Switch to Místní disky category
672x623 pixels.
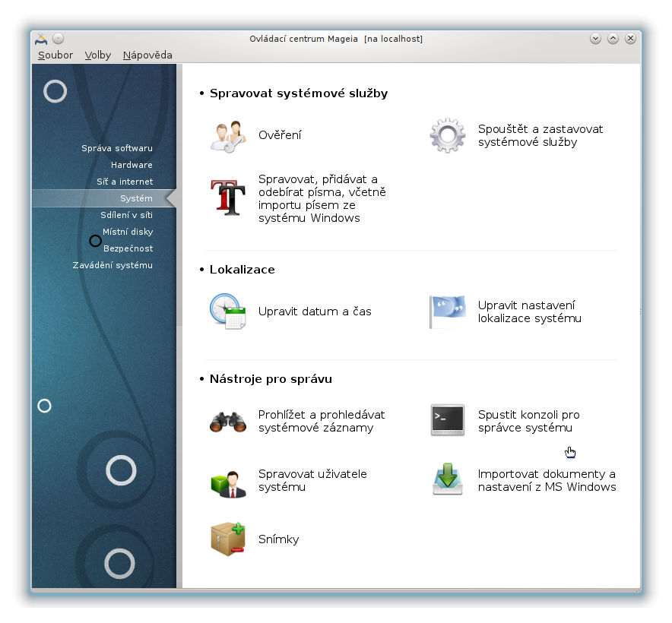[x=127, y=232]
